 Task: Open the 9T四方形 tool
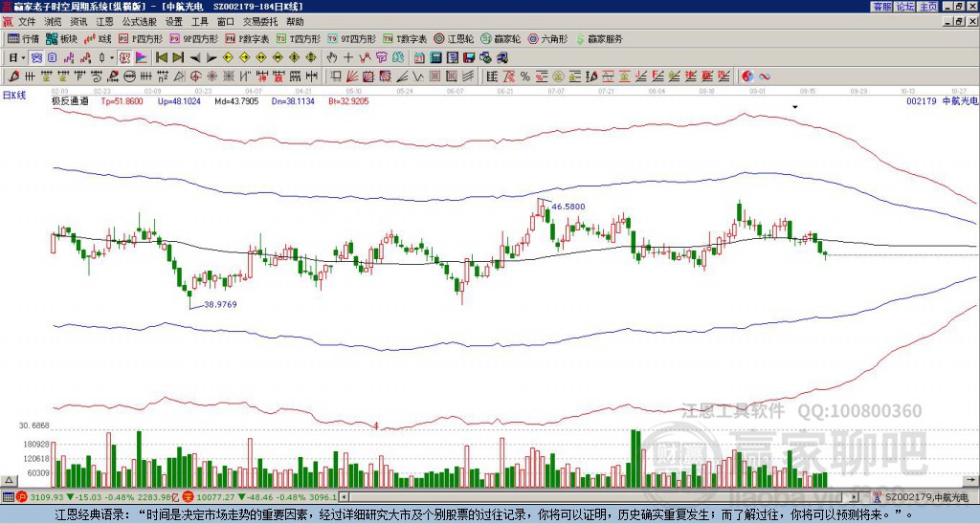pyautogui.click(x=350, y=38)
